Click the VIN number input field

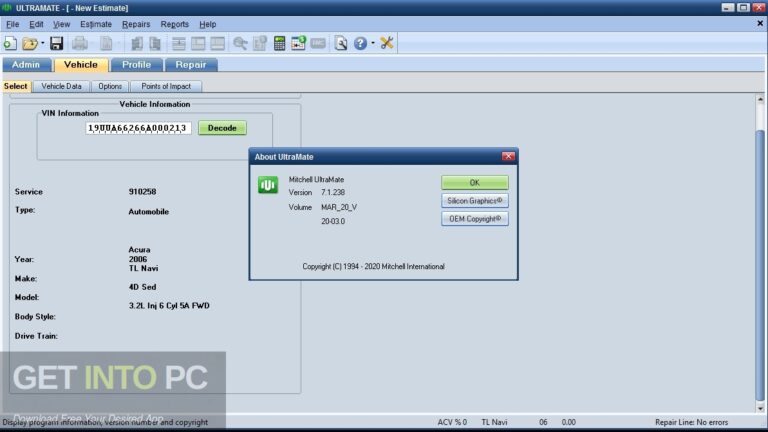(x=138, y=128)
